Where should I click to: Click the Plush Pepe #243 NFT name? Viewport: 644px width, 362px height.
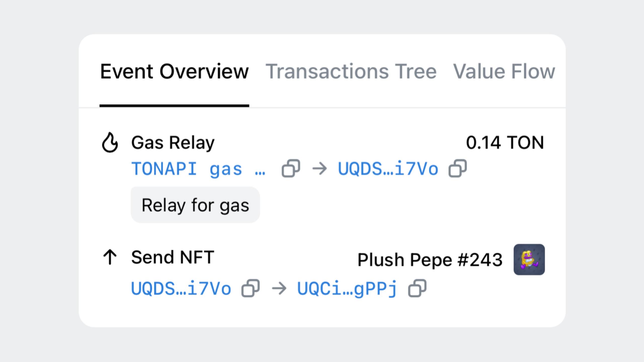click(x=430, y=260)
